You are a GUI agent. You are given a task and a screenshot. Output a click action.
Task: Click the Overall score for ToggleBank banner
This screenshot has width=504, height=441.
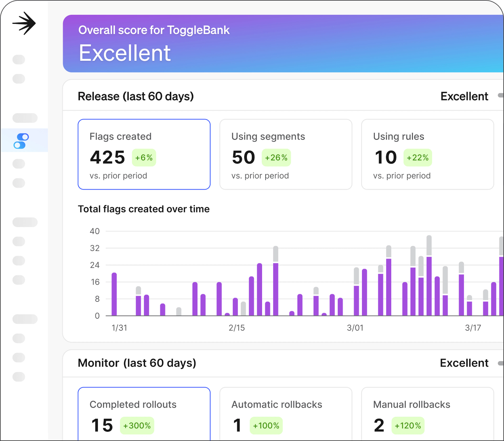[283, 44]
